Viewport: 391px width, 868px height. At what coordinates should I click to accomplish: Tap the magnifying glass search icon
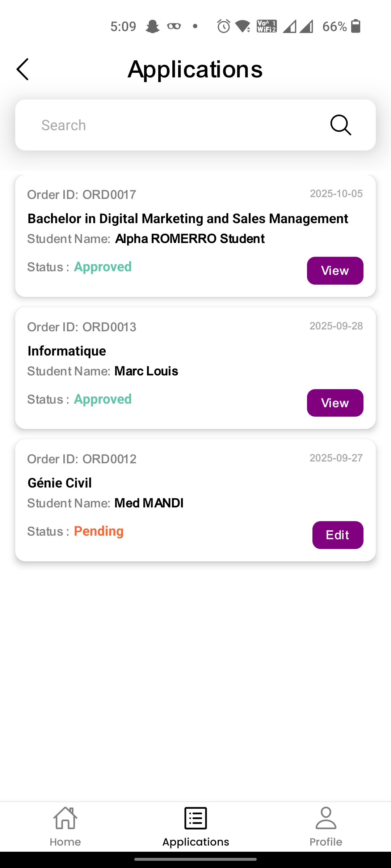point(340,125)
